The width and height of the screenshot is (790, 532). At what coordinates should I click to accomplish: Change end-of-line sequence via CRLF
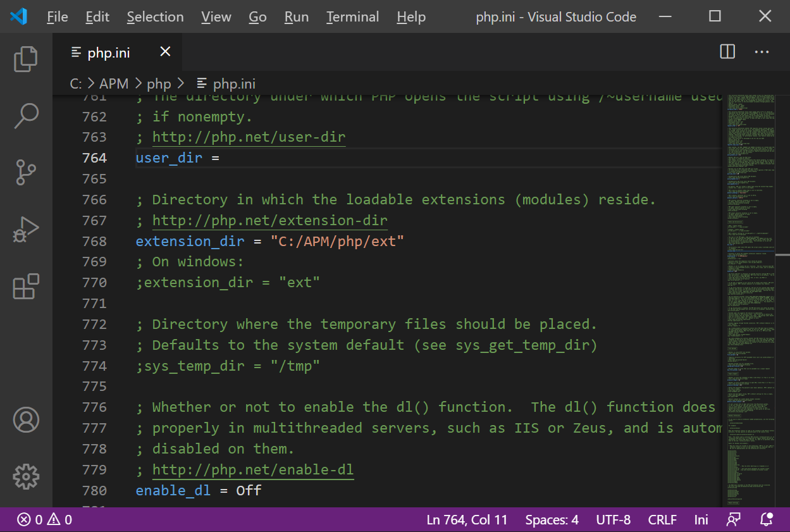pyautogui.click(x=662, y=520)
